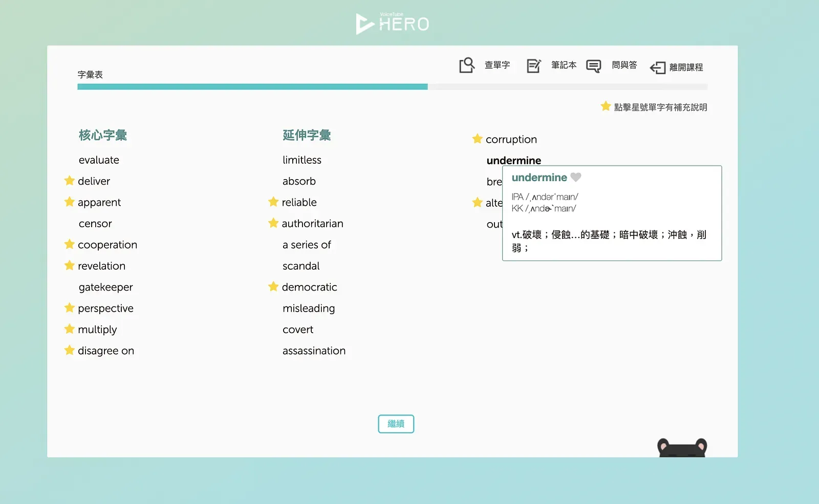The image size is (819, 504).
Task: Select the phrase a series of
Action: pyautogui.click(x=307, y=245)
